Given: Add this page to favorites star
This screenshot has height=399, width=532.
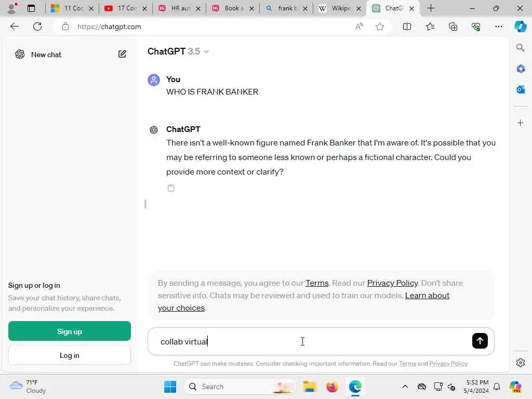Looking at the screenshot, I should pos(380,26).
